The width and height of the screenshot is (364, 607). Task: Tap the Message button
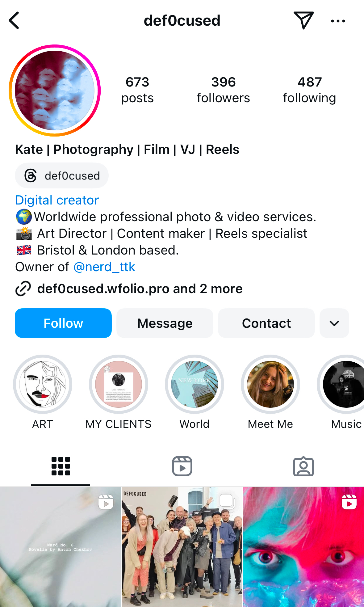(165, 323)
